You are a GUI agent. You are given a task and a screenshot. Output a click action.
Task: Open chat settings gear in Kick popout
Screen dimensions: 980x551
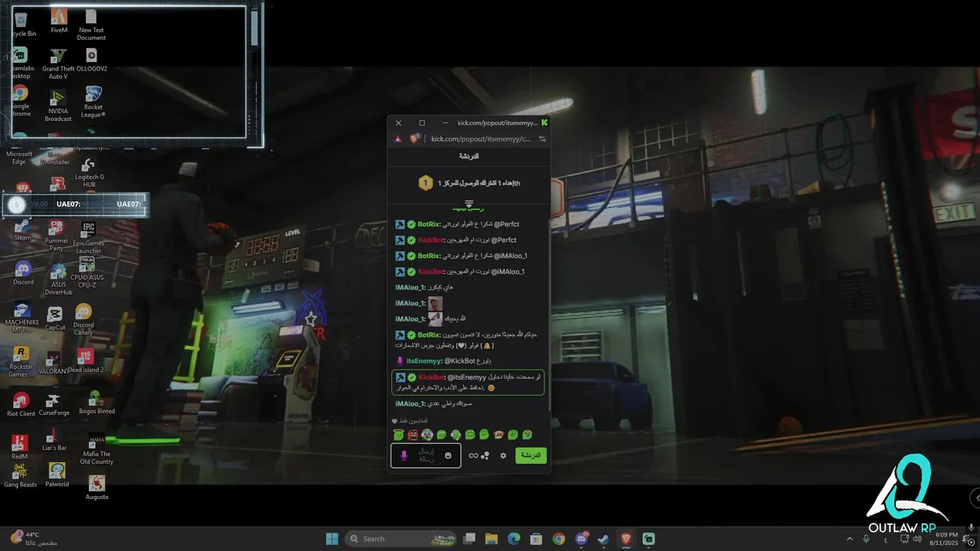point(503,455)
